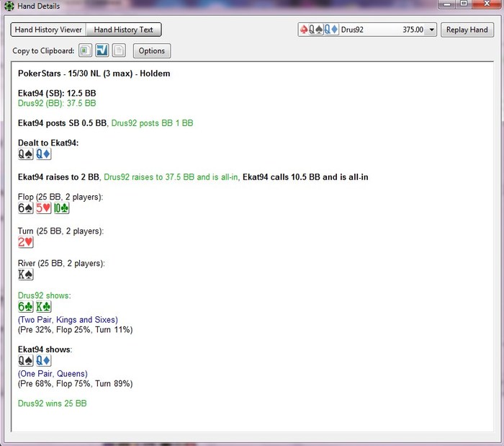Copy hand to clipboard with first green icon

tap(85, 50)
